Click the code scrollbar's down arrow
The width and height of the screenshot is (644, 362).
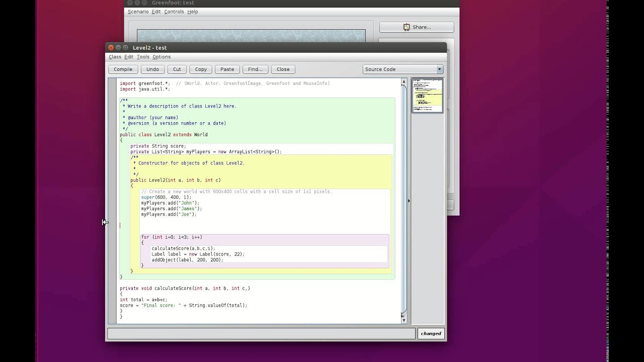pos(404,320)
